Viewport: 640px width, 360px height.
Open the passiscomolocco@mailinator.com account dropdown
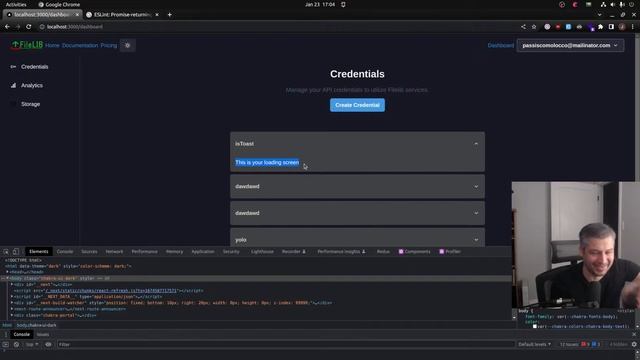(570, 45)
